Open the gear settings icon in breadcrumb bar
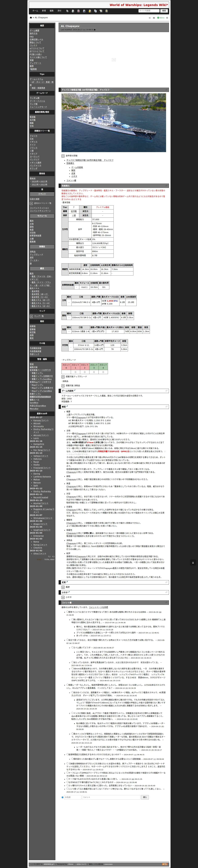 coord(167,18)
